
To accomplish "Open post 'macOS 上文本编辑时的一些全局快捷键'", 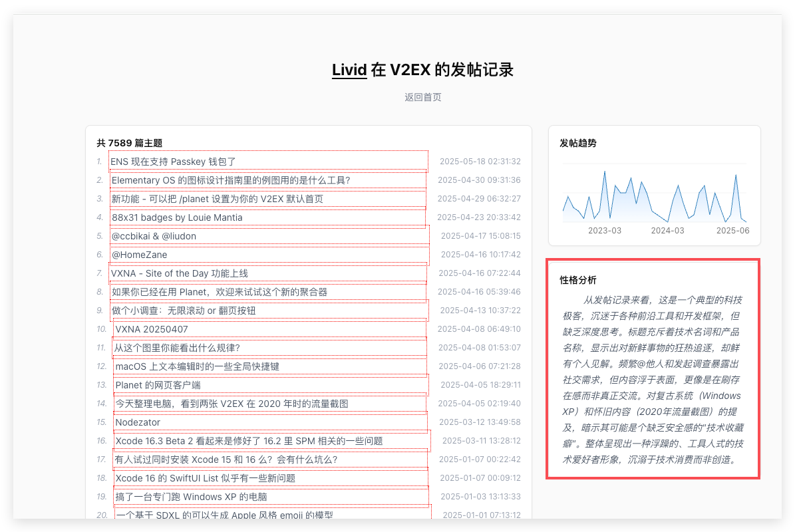I will click(x=197, y=367).
